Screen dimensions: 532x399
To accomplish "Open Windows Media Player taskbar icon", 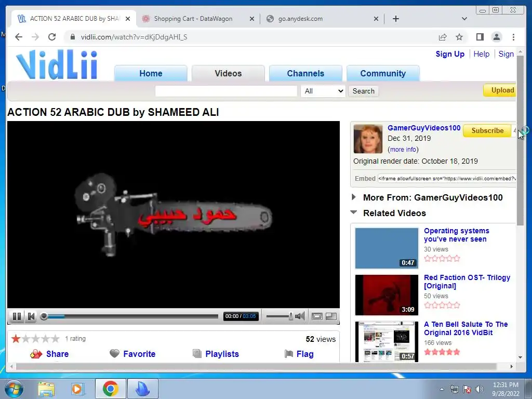I will coord(77,389).
